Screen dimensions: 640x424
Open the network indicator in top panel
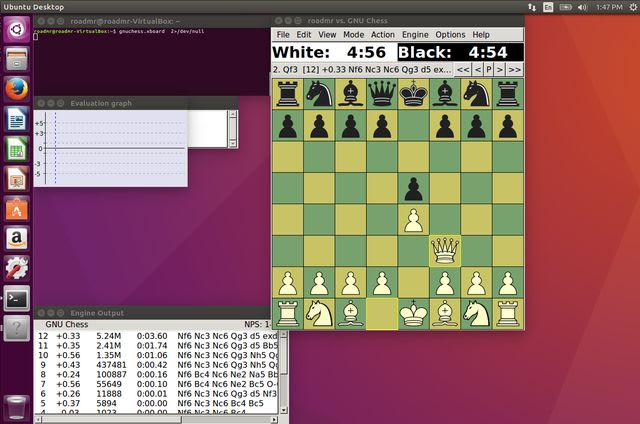pyautogui.click(x=532, y=7)
